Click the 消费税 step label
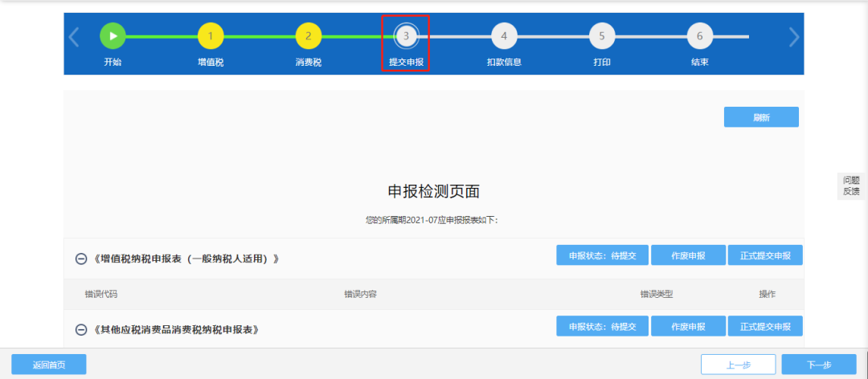This screenshot has height=379, width=868. click(x=309, y=62)
